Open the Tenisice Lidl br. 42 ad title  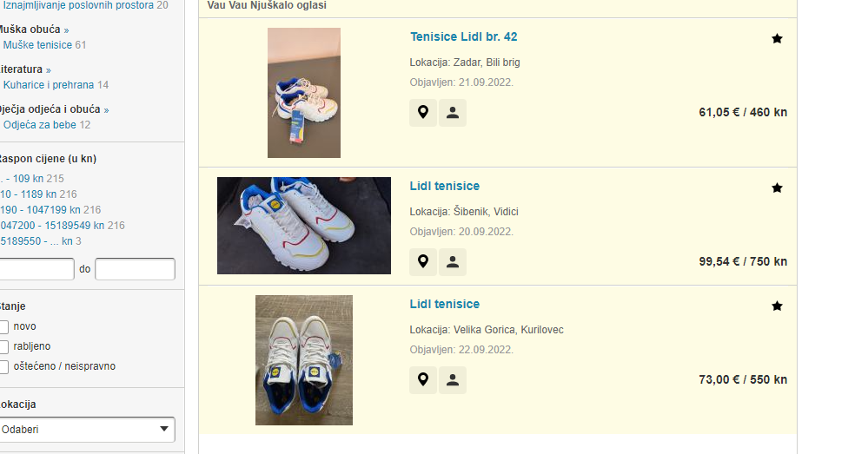pos(463,37)
